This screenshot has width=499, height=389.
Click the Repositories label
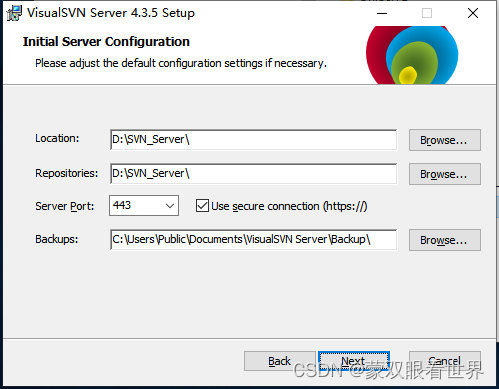67,173
